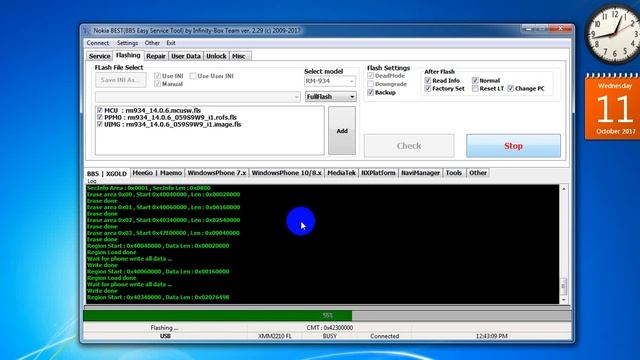Switch to the Unlock tab
The width and height of the screenshot is (640, 360).
[216, 56]
